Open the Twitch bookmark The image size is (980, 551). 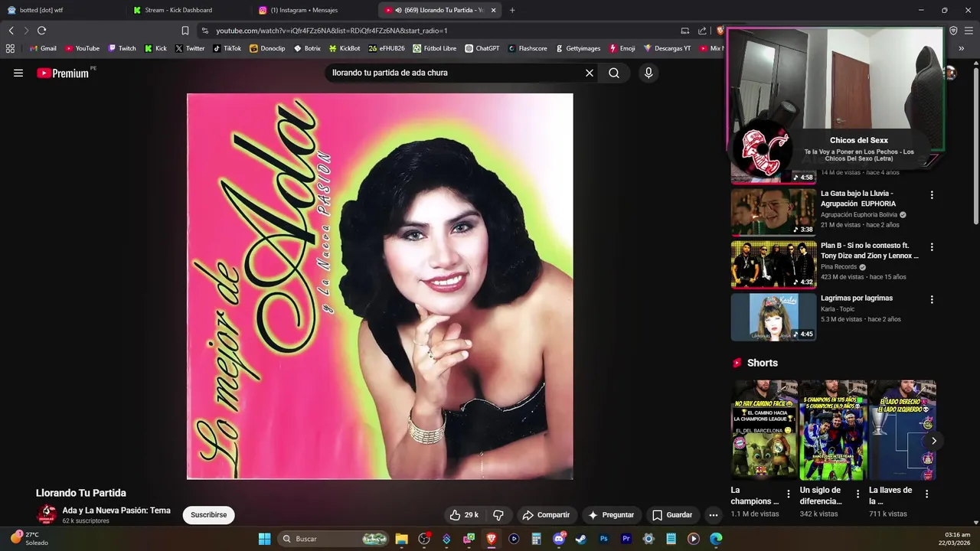point(122,48)
